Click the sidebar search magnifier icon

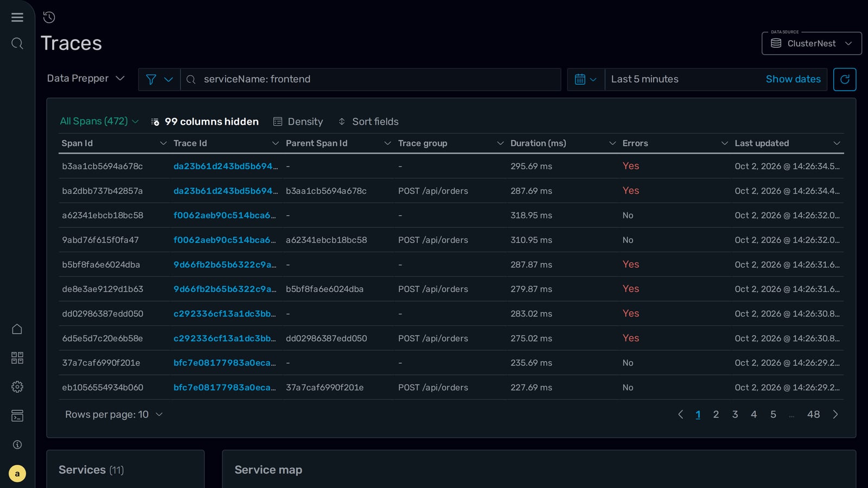17,43
